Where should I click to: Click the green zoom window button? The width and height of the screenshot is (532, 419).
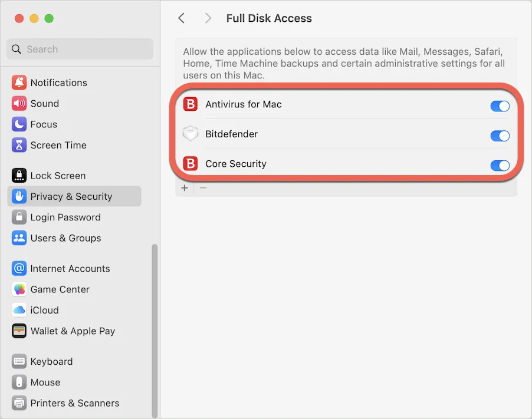(x=49, y=18)
